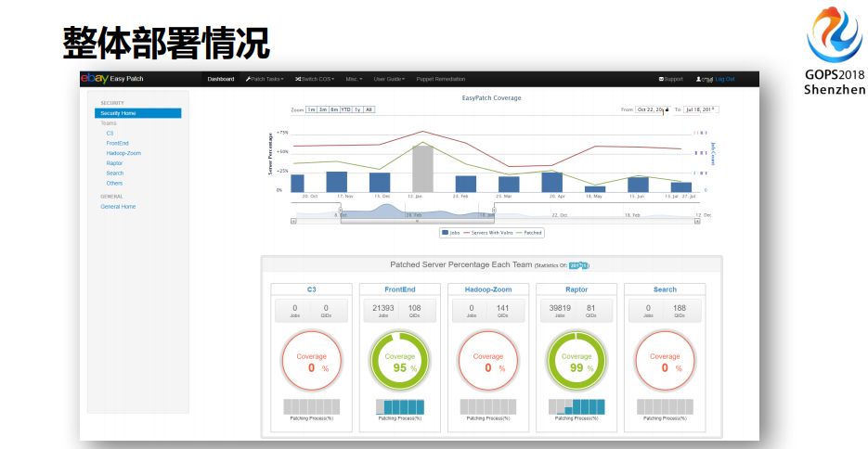Click the navigator's right range handle
868x449 pixels.
(494, 211)
